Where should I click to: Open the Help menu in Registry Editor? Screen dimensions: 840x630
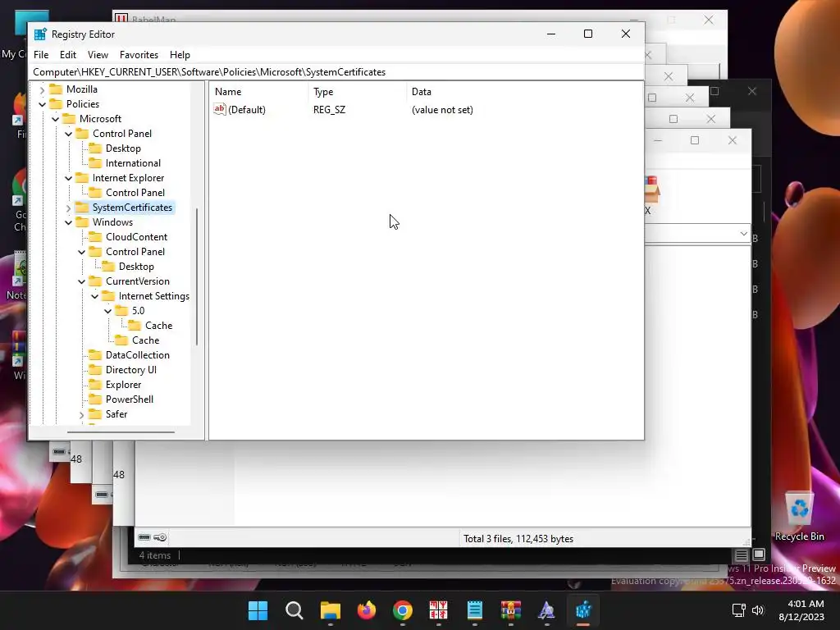coord(180,55)
